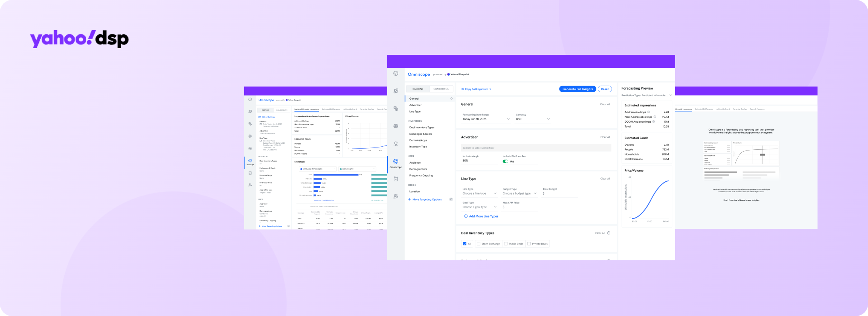
Task: Click the Search to select Advertiser field
Action: (536, 148)
